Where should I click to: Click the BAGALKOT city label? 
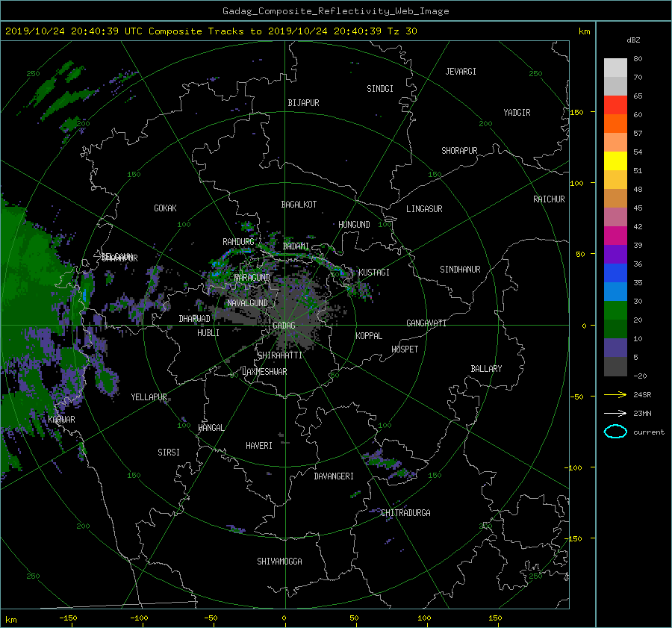coord(299,205)
